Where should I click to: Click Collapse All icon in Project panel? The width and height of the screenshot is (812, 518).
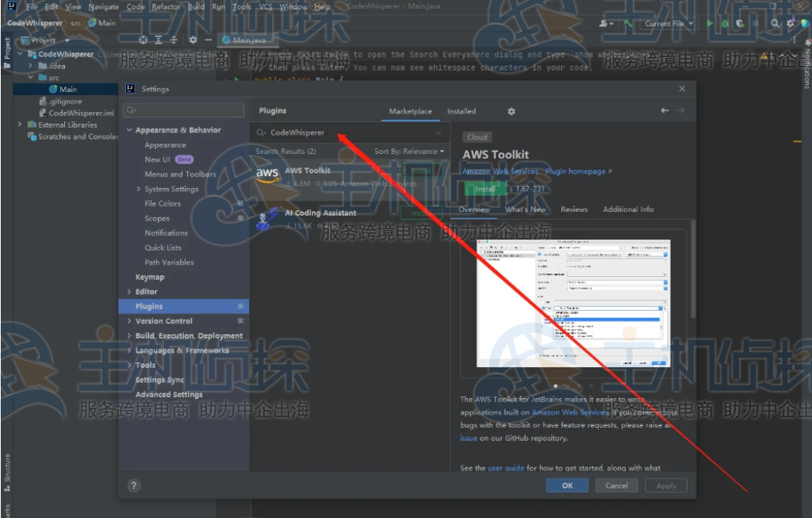[174, 40]
